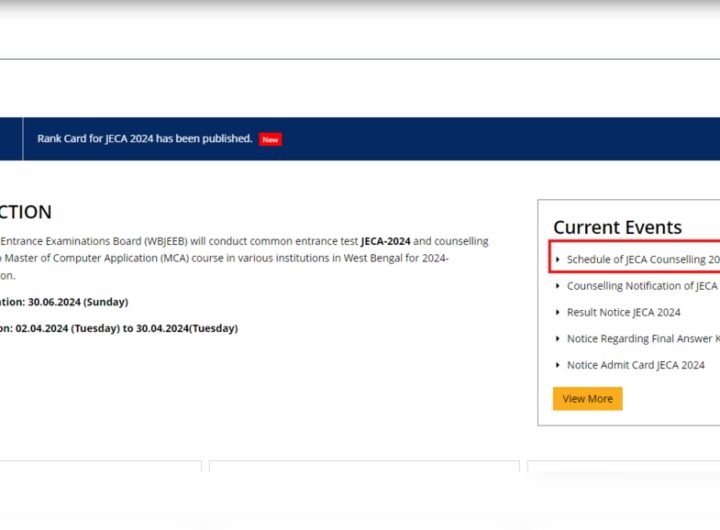Screen dimensions: 720x530
Task: Click arrow bullet beside Notice Regarding Final Answer Key
Action: (x=558, y=339)
